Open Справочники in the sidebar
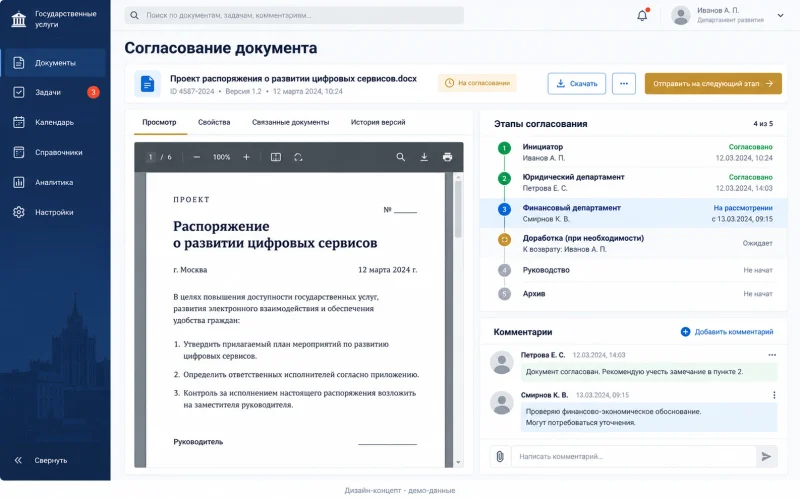The image size is (800, 500). (54, 153)
